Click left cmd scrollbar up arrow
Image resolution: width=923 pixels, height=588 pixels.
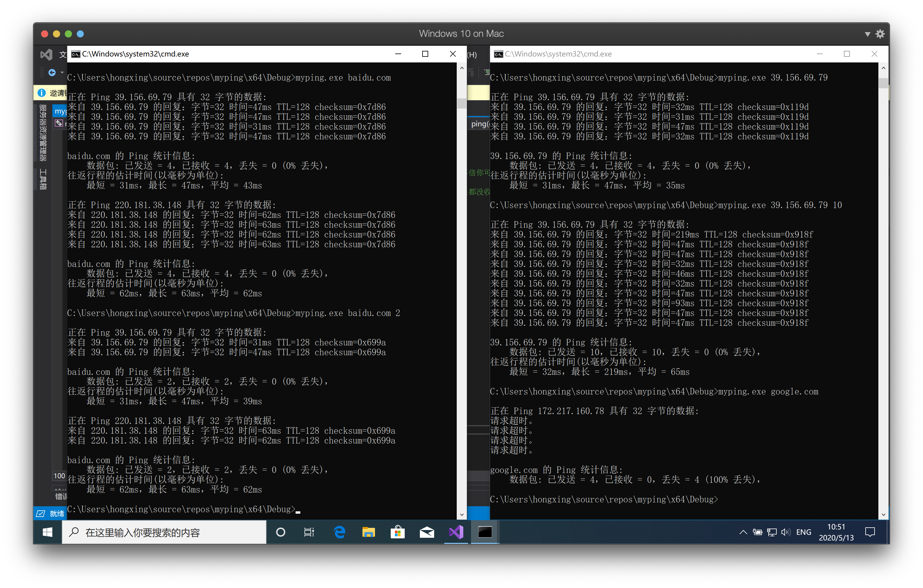(x=461, y=68)
